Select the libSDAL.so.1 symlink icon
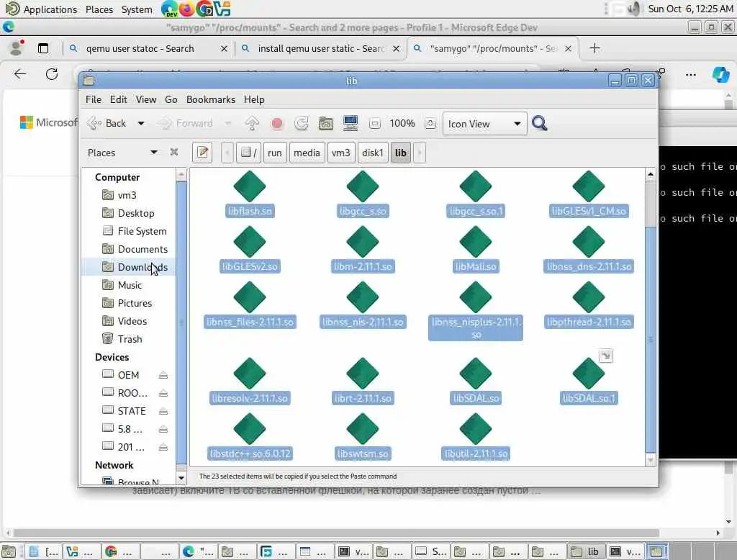The width and height of the screenshot is (737, 560). click(x=589, y=374)
